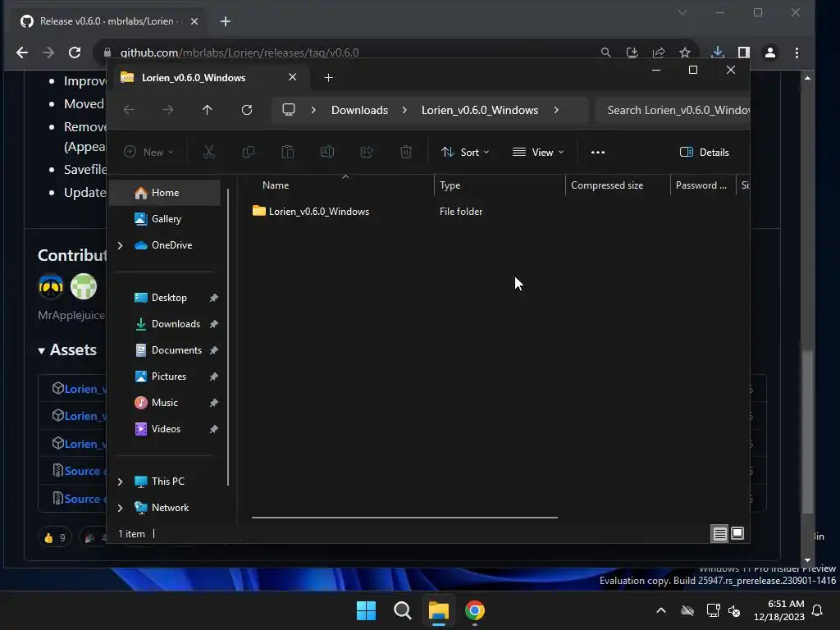This screenshot has width=840, height=630.
Task: Close the Release v0.6.0 Chrome tab
Action: [x=194, y=21]
